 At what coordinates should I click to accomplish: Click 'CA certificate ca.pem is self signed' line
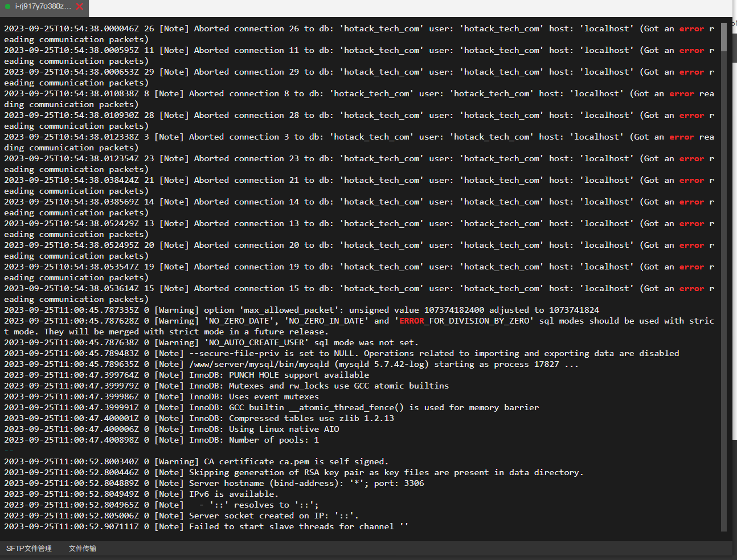[196, 461]
